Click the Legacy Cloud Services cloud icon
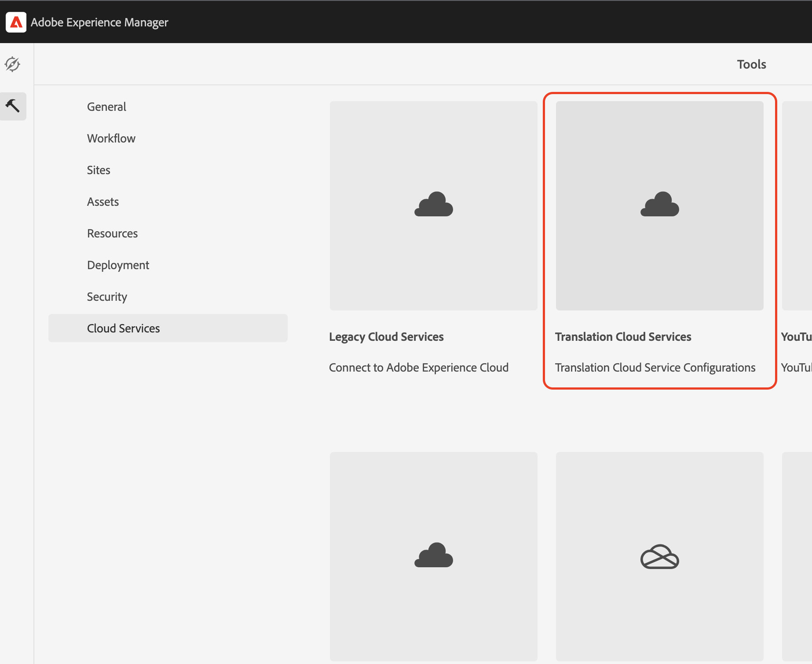 (x=434, y=204)
